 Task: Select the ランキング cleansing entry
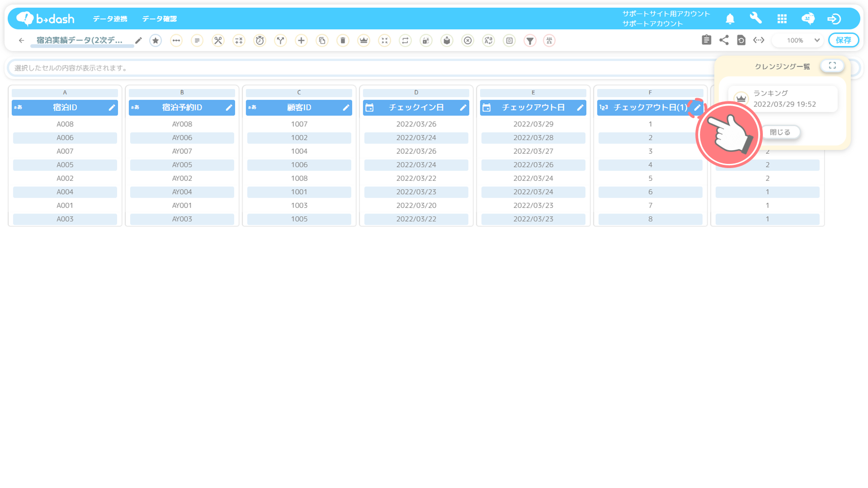783,99
